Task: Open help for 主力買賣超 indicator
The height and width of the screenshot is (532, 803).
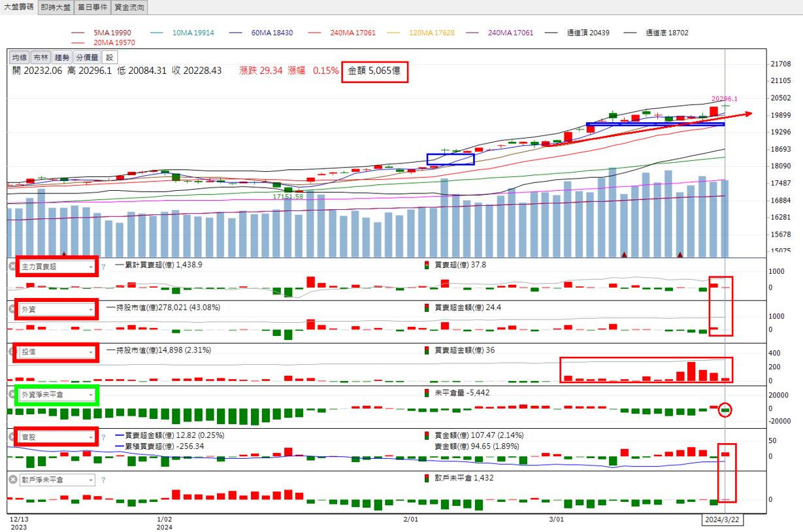Action: tap(103, 267)
